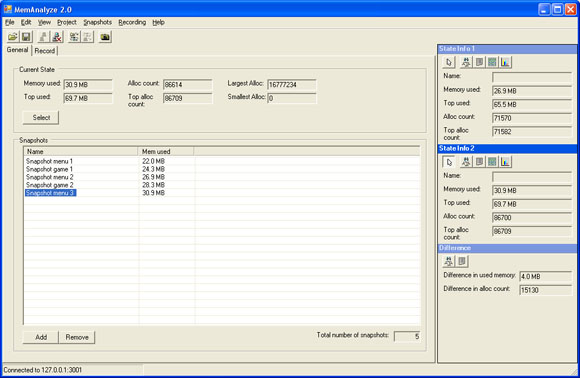
Task: Click the binoculars icon in State Info 2
Action: coord(466,162)
